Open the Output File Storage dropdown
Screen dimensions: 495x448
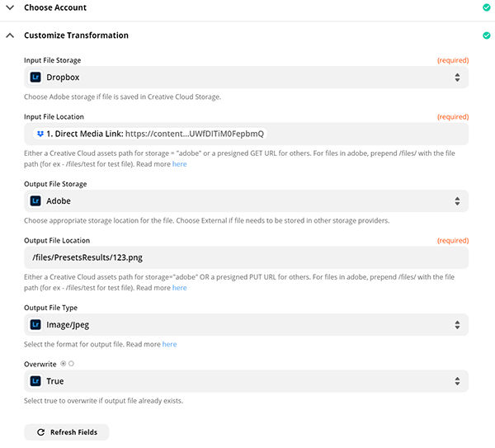[457, 200]
